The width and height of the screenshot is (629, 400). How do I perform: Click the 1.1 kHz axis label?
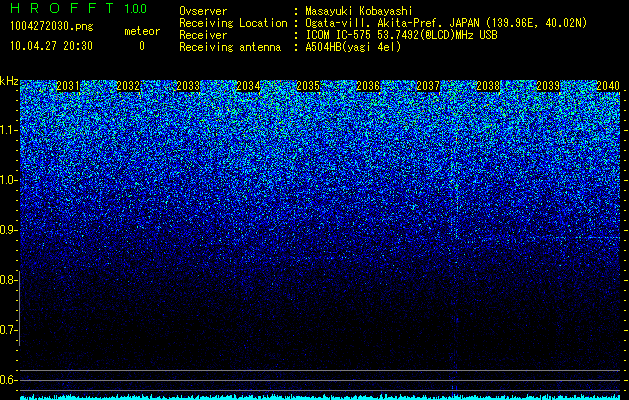(x=8, y=131)
